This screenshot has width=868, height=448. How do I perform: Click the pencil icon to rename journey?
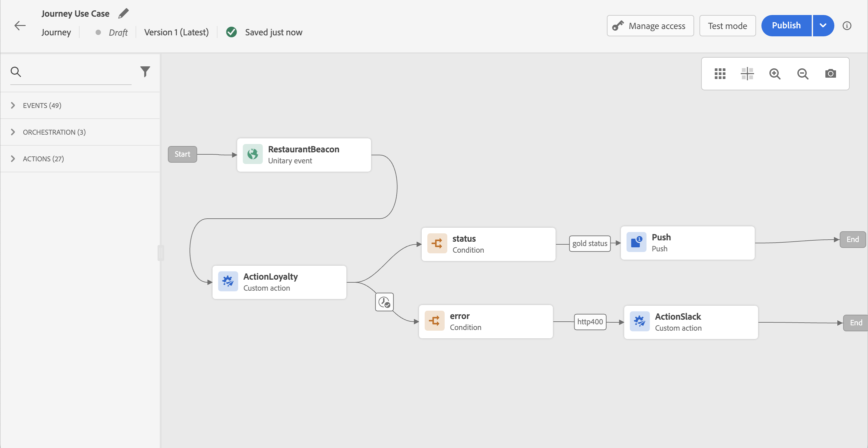[123, 13]
